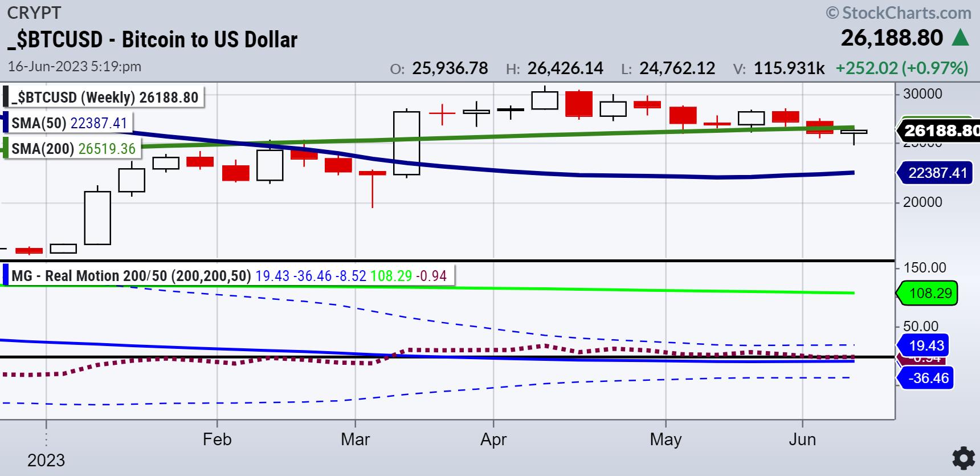Click the navy color bar beside SMA(50)

coord(4,123)
